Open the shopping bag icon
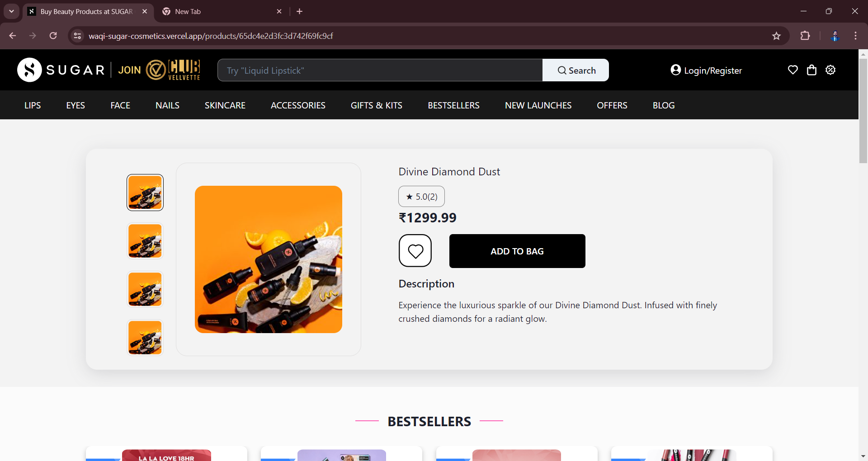The width and height of the screenshot is (868, 461). (x=811, y=70)
